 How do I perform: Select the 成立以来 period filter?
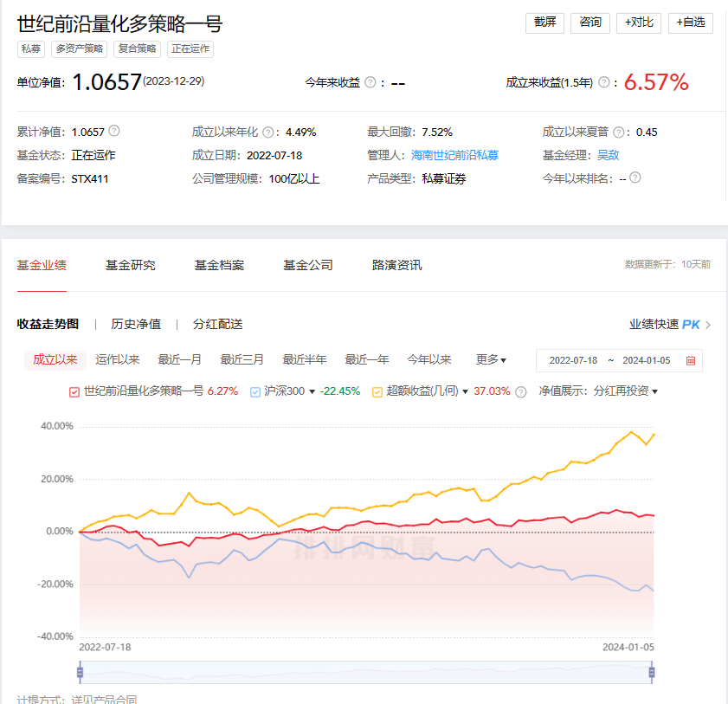click(x=55, y=360)
